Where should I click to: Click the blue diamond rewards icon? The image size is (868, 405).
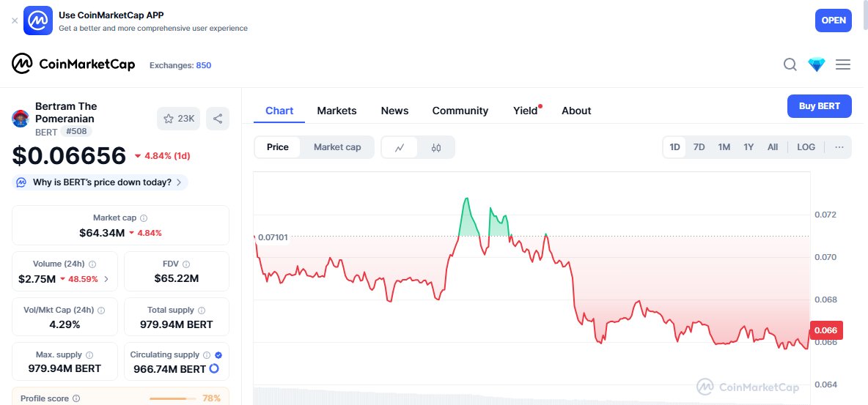pos(817,64)
